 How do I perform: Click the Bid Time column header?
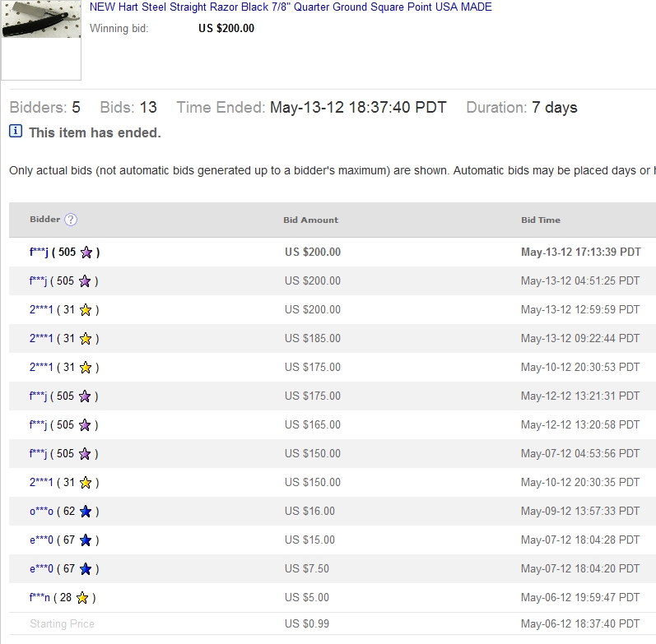pos(540,220)
